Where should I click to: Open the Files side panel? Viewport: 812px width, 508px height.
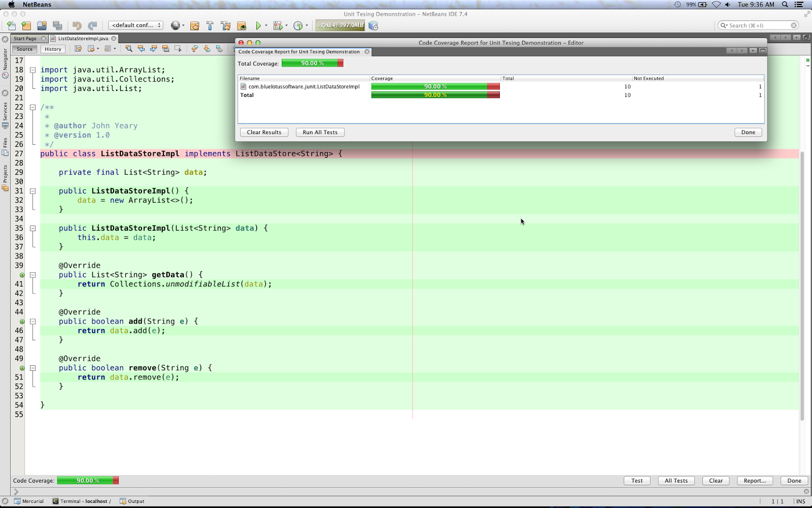tap(5, 146)
